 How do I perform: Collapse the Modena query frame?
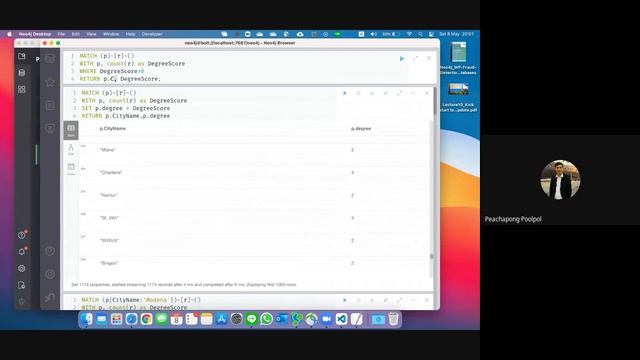pyautogui.click(x=413, y=300)
